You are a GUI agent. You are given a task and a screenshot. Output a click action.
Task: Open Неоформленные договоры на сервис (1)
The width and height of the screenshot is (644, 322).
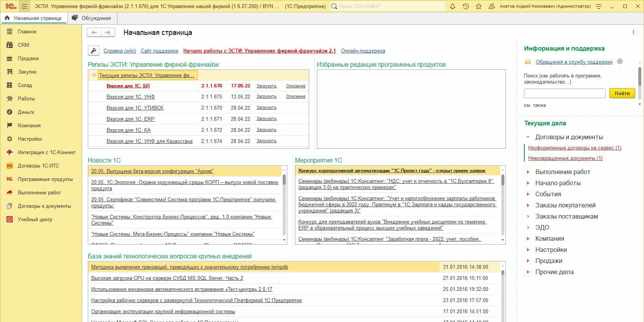tap(575, 148)
